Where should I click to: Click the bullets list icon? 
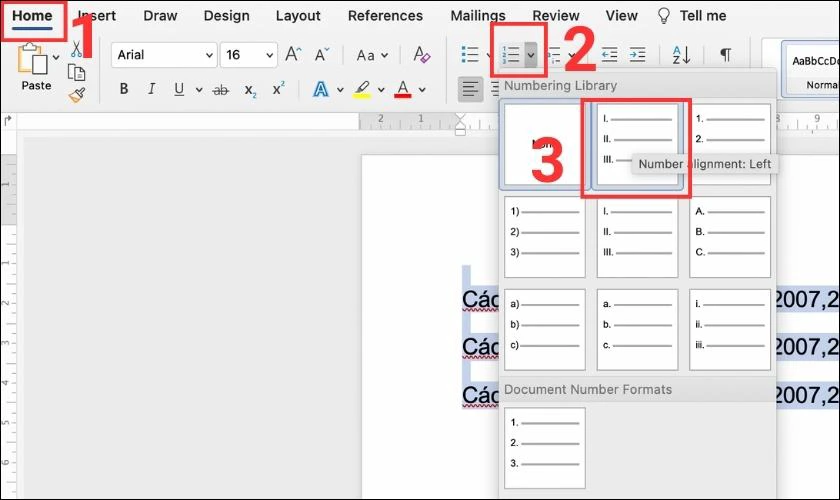pyautogui.click(x=470, y=55)
